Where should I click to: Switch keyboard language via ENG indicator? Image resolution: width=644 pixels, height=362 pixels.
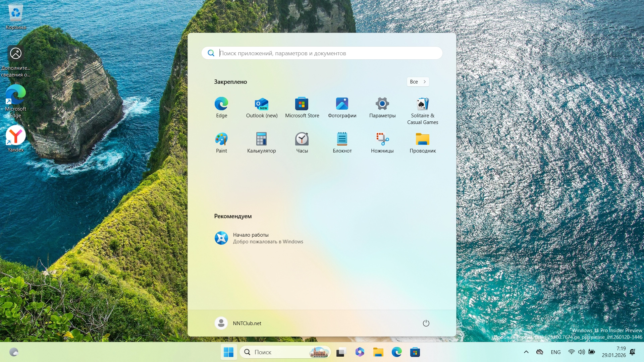(x=555, y=352)
